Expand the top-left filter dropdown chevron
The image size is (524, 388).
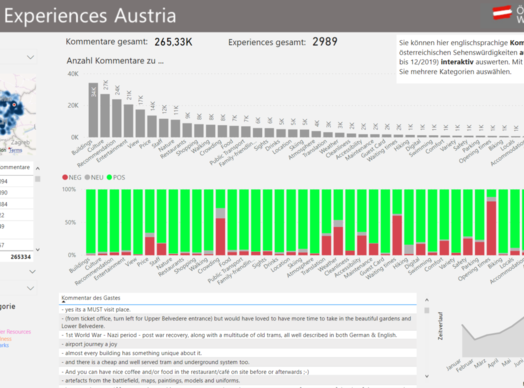pyautogui.click(x=30, y=57)
